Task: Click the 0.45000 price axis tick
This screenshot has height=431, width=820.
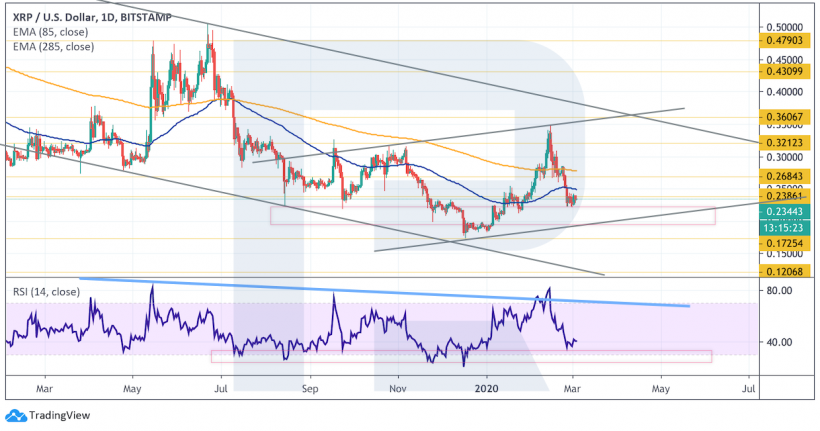Action: 784,59
